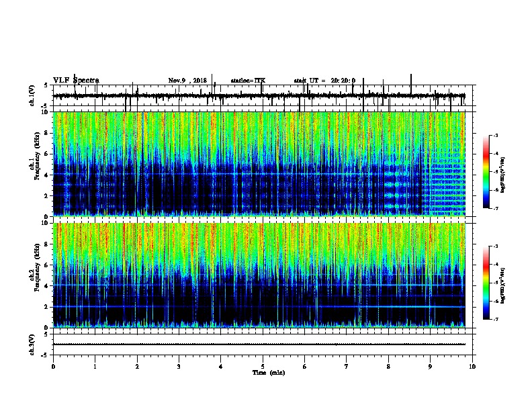The image size is (532, 411).
Task: Click the ch.2 spectrogram color scale bar
Action: 486,283
